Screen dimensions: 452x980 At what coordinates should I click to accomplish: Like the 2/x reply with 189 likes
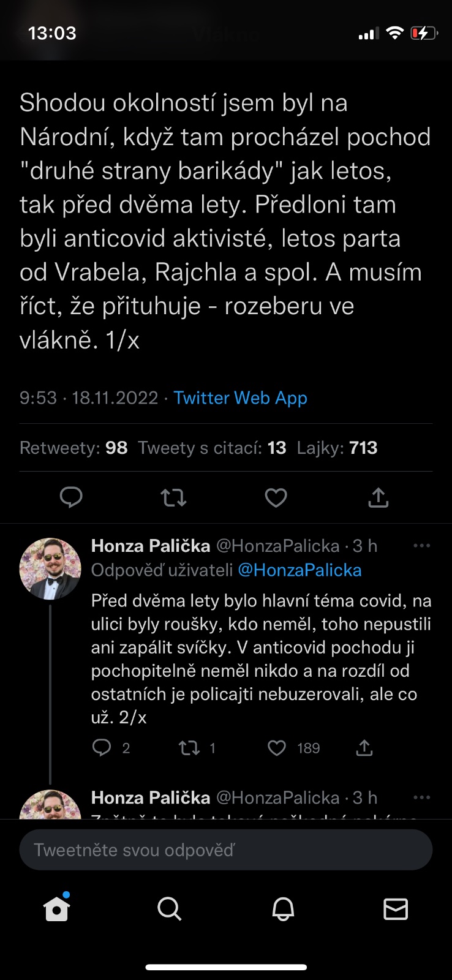277,748
